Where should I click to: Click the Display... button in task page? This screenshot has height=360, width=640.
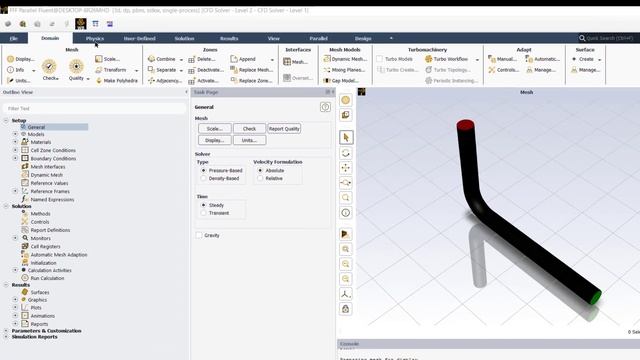click(x=215, y=140)
